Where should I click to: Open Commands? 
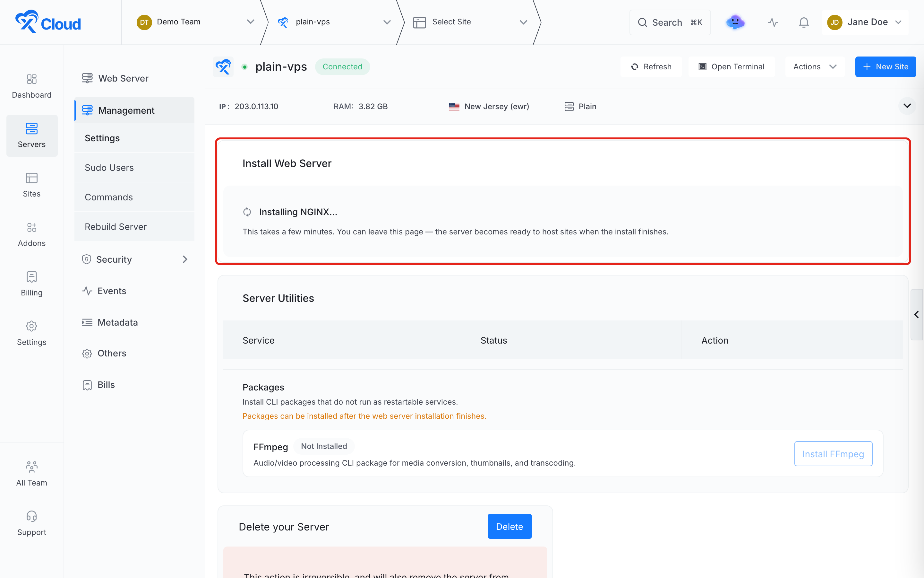[x=135, y=197]
